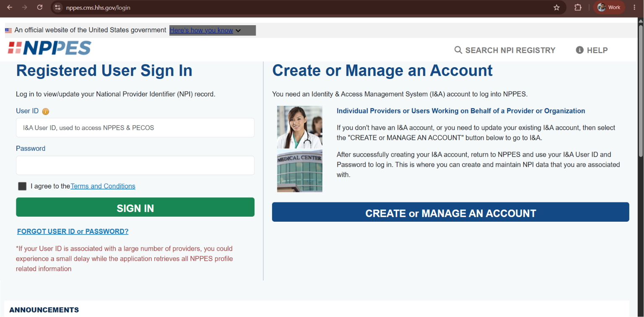Focus the User ID input field
Screen dimensions: 644x317
click(135, 128)
